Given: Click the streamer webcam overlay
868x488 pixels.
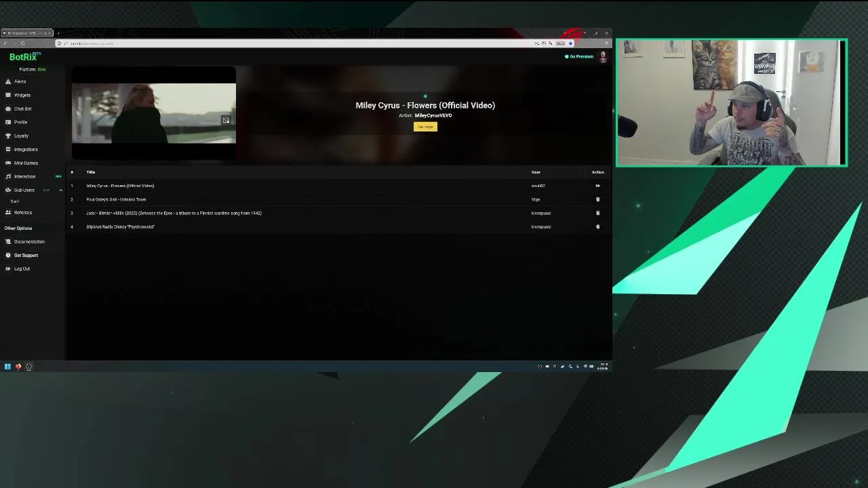Looking at the screenshot, I should tap(732, 102).
